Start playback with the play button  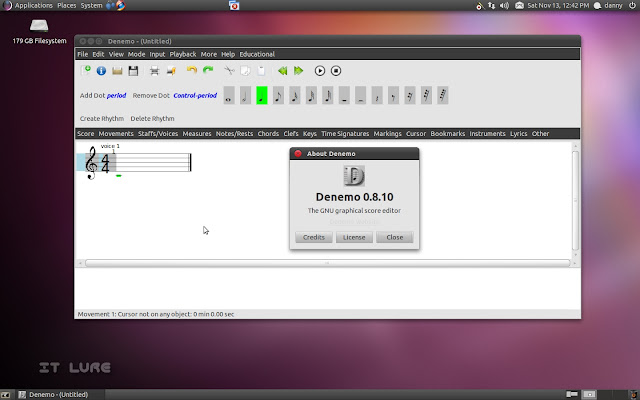[x=320, y=71]
